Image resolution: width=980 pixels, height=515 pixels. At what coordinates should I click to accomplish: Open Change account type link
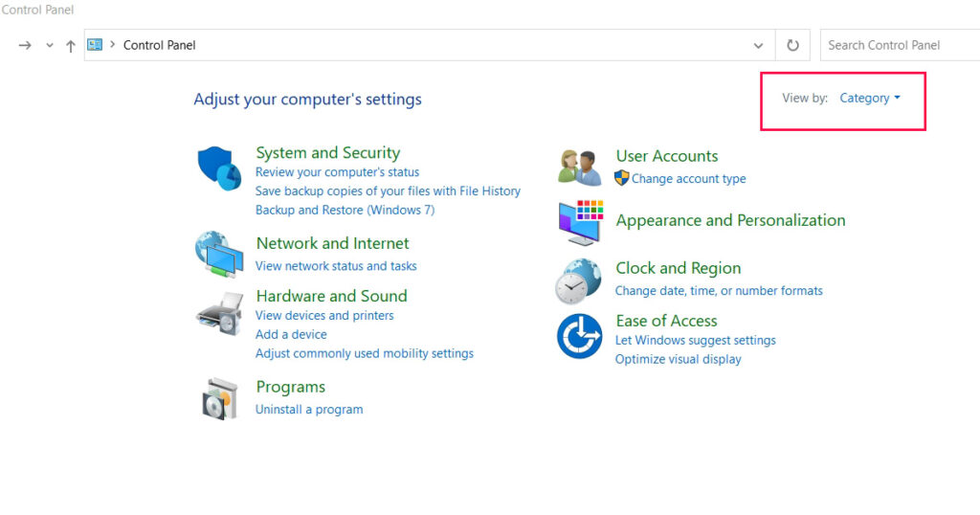(688, 179)
